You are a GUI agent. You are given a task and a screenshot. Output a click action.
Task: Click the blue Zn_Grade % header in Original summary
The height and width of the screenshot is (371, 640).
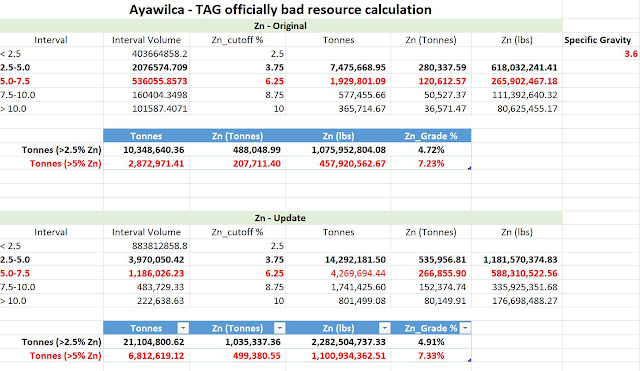coord(431,136)
